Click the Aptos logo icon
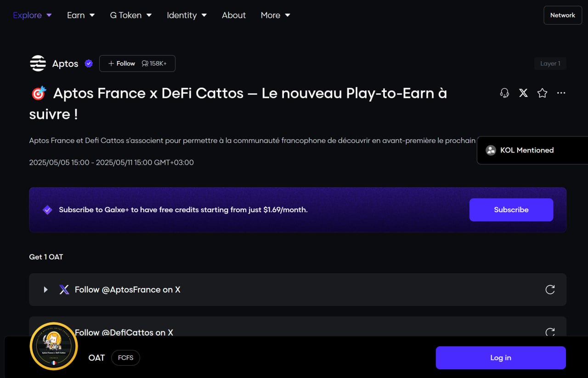 [38, 63]
